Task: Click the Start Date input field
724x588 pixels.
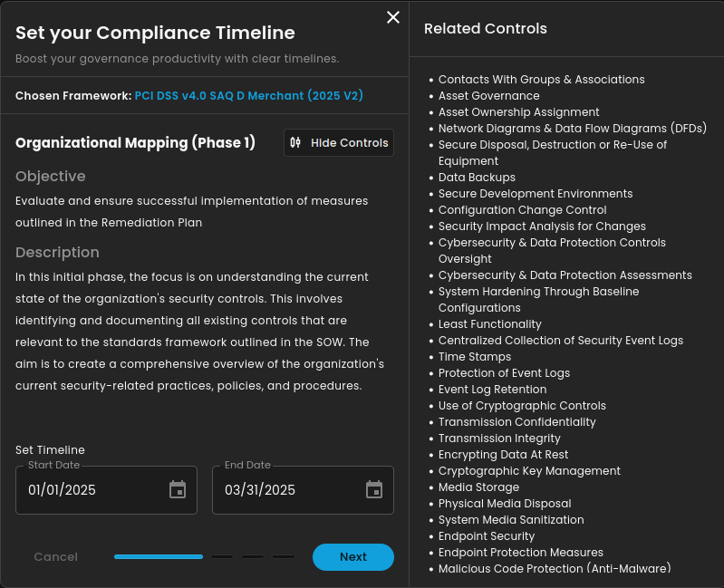Action: tap(91, 490)
